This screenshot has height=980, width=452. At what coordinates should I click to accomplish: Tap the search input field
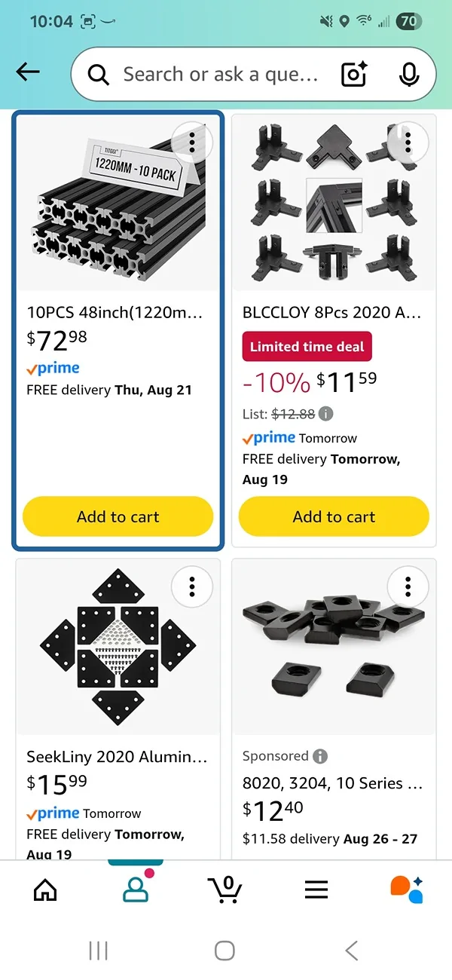[x=218, y=74]
